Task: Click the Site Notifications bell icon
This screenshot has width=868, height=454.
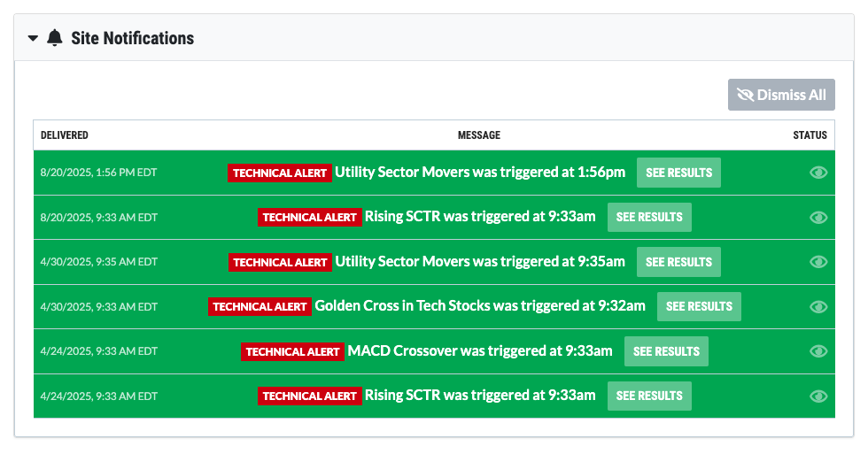Action: pos(55,38)
